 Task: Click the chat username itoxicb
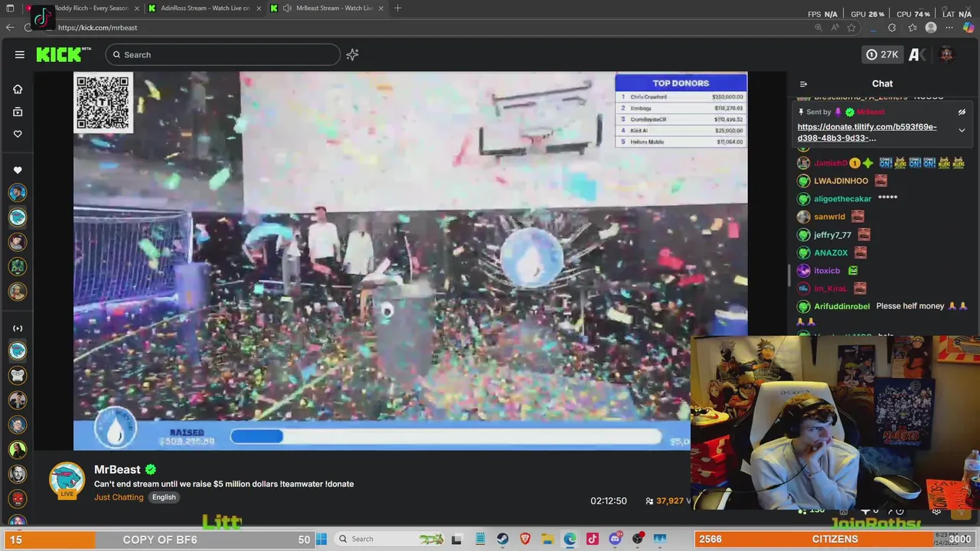[827, 270]
